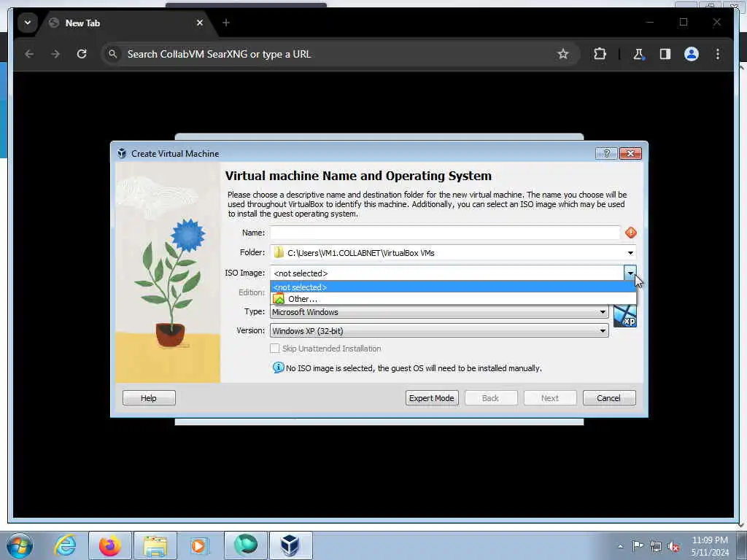The image size is (747, 560).
Task: Close the New Tab browser tab
Action: tap(200, 23)
